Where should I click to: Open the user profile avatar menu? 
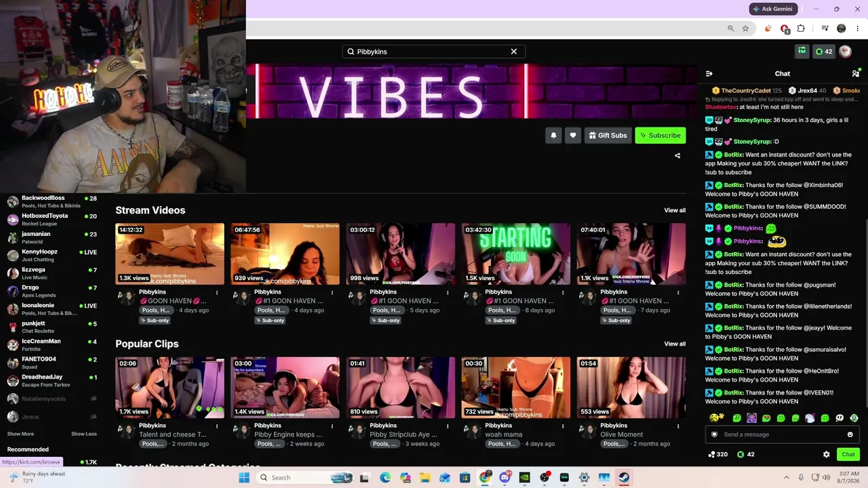(x=845, y=52)
